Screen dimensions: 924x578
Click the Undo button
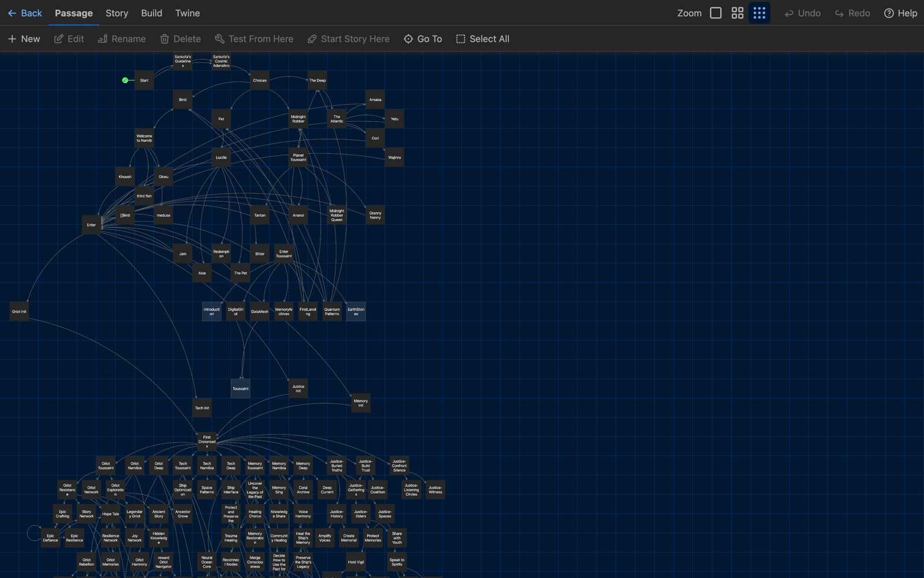coord(802,13)
